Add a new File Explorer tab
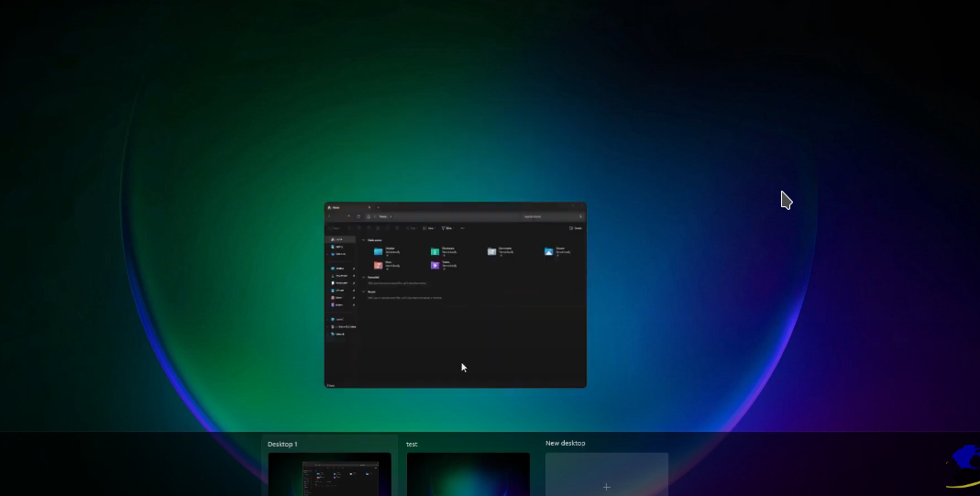 coord(378,207)
